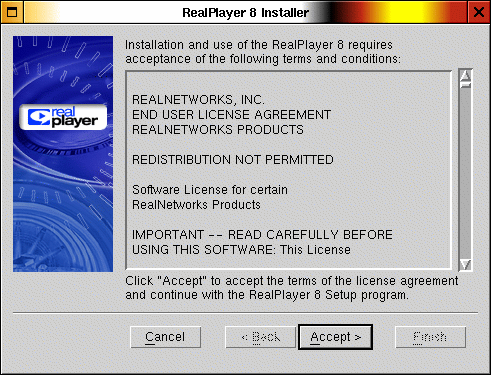Viewport: 491px width, 375px height.
Task: Click 'IMPORTANT -- READ CAREFULLY BEFORE' line
Action: (262, 235)
